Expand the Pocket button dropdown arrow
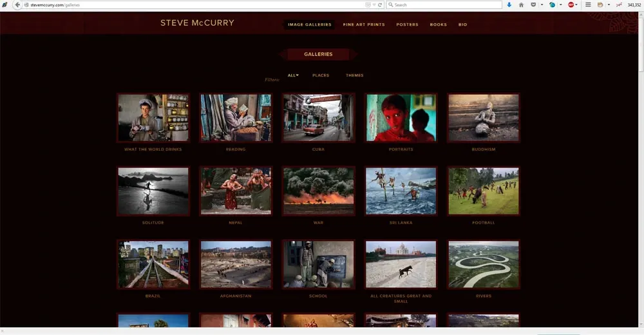Viewport: 644px width, 335px height. pos(542,5)
